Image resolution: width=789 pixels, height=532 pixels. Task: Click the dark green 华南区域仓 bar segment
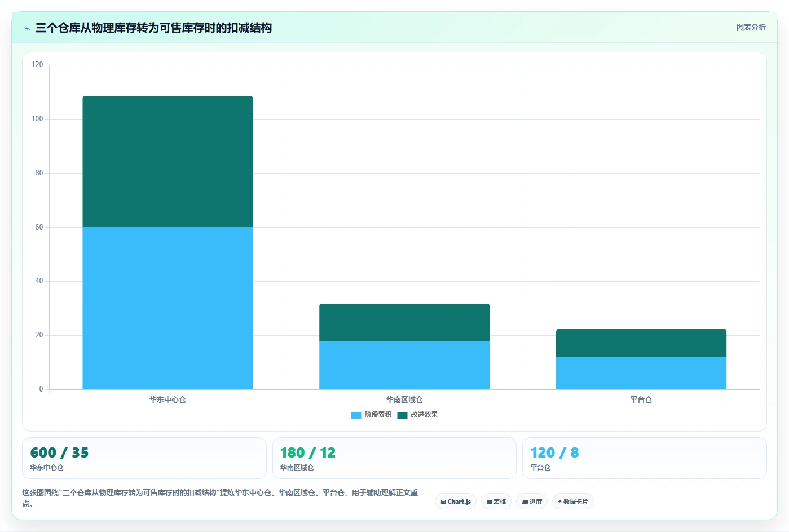click(x=404, y=322)
